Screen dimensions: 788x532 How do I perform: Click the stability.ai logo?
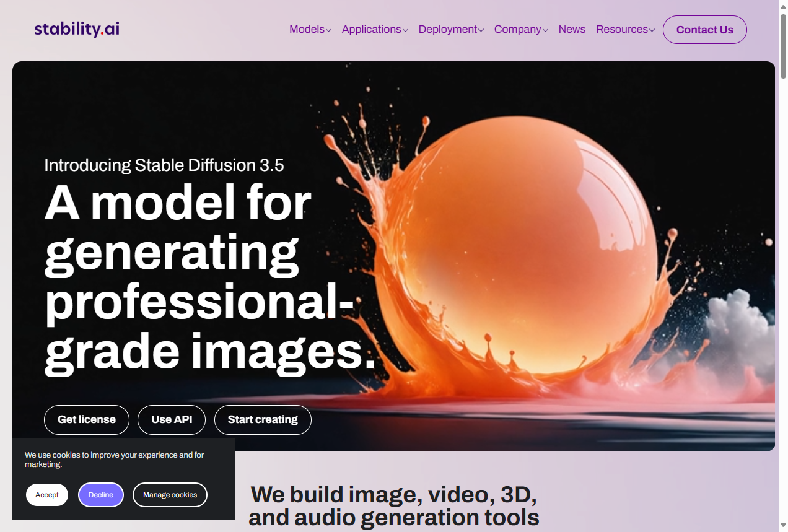(77, 29)
